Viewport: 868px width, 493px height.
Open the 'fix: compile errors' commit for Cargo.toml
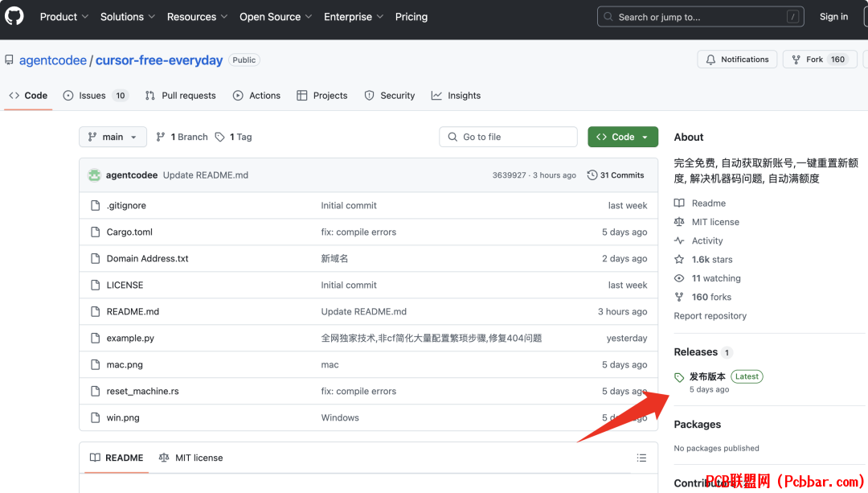click(x=358, y=232)
